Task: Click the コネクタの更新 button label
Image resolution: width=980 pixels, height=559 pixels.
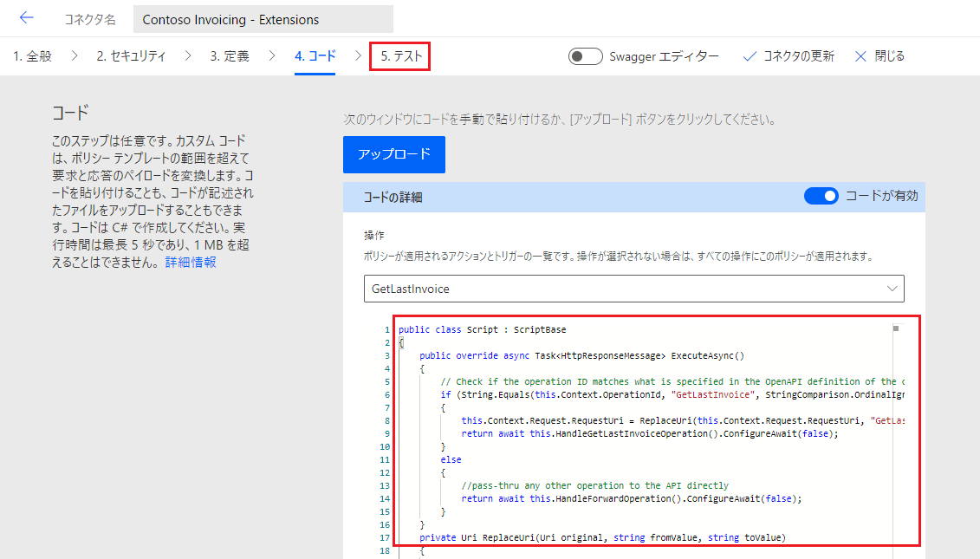Action: [x=798, y=56]
